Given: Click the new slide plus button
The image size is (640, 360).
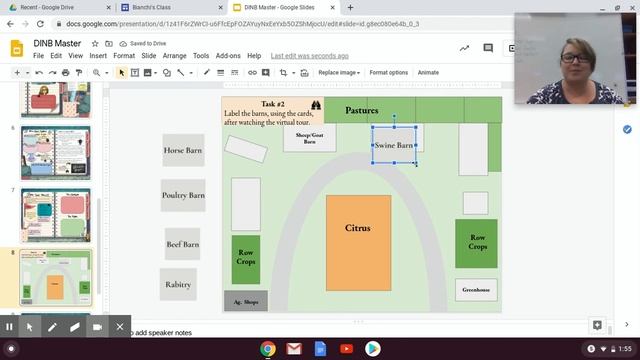Looking at the screenshot, I should 17,73.
